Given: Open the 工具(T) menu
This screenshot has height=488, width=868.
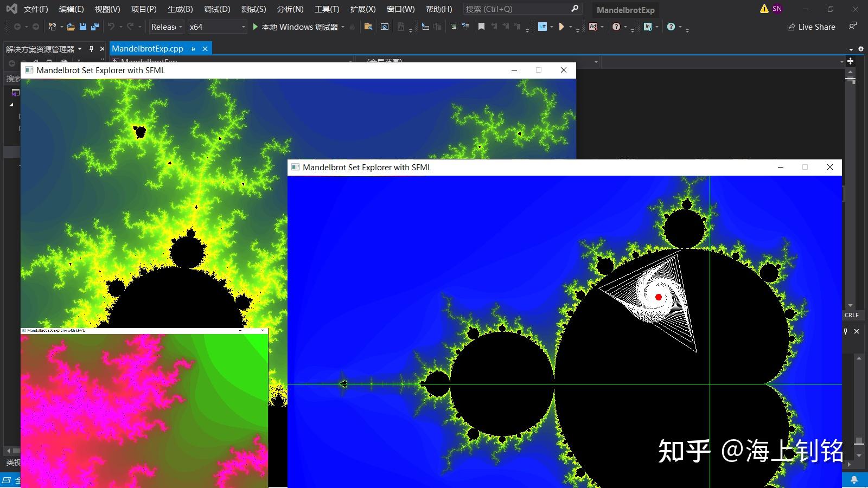Looking at the screenshot, I should tap(327, 9).
